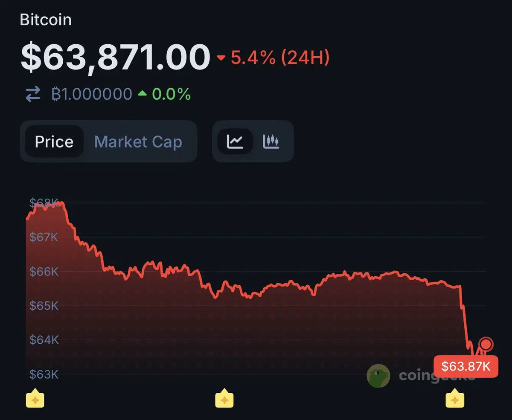Open the leftmost yellow star event marker
The image size is (512, 420).
(35, 400)
